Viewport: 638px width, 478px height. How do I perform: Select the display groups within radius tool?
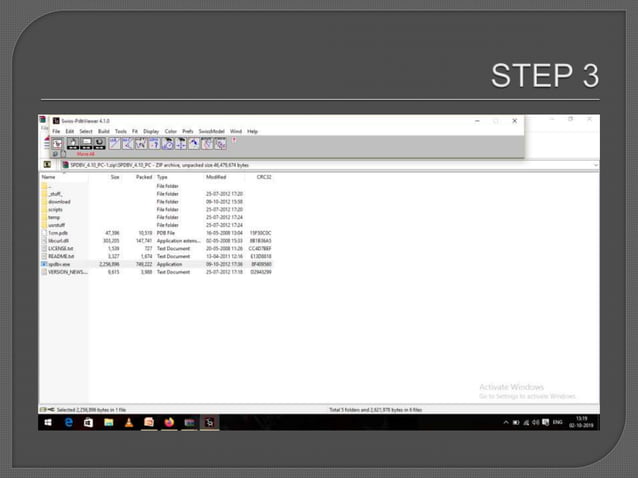pos(168,143)
